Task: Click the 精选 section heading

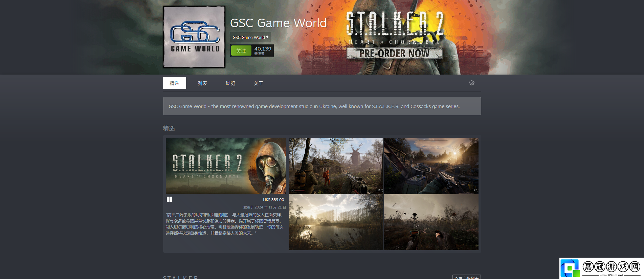Action: click(169, 128)
